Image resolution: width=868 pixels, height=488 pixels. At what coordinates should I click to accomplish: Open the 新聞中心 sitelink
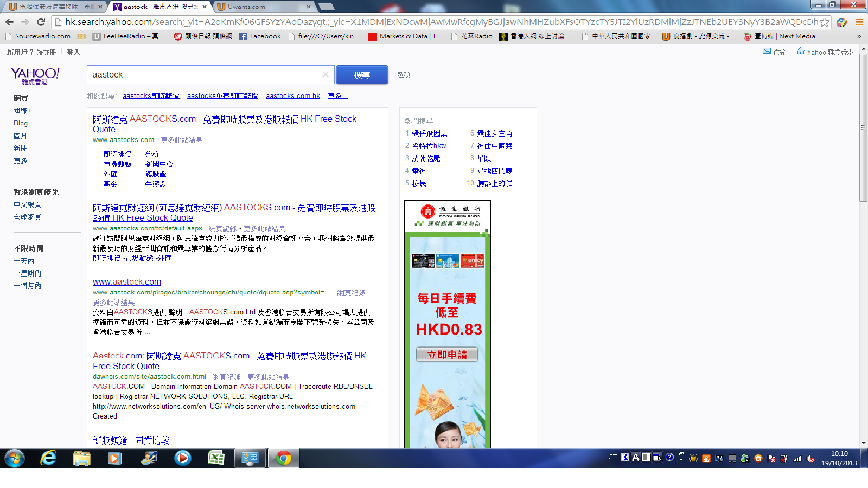tap(159, 164)
